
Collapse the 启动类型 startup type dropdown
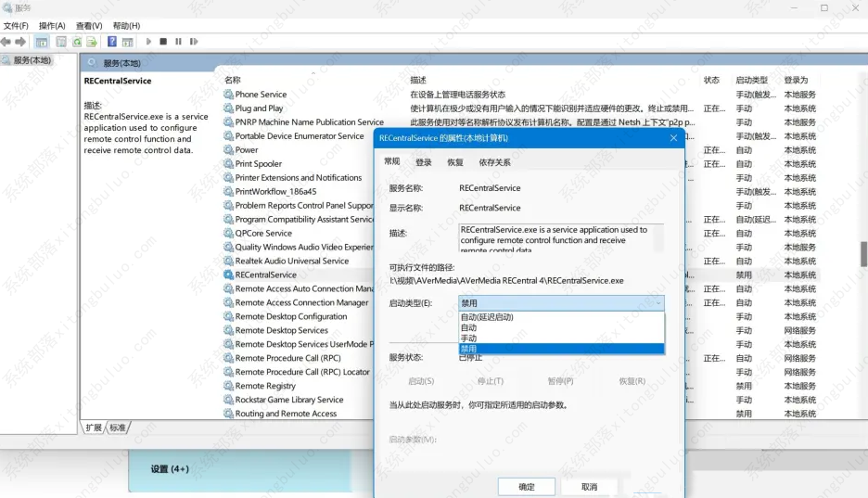pos(658,302)
